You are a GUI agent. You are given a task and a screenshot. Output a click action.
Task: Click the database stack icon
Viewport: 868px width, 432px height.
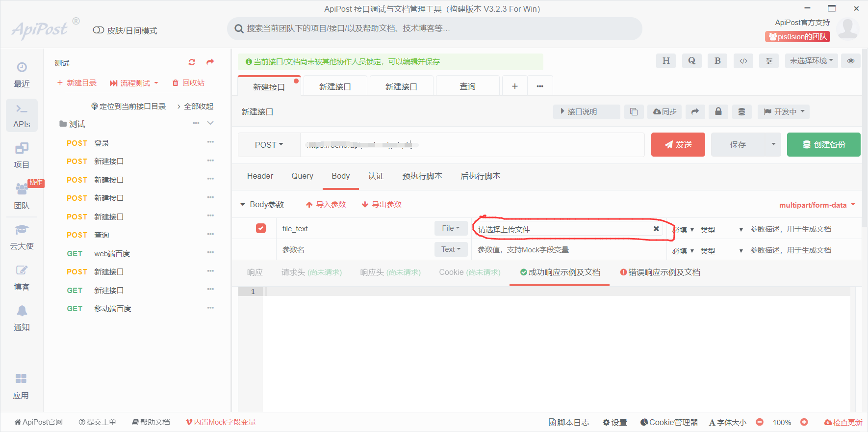point(741,112)
